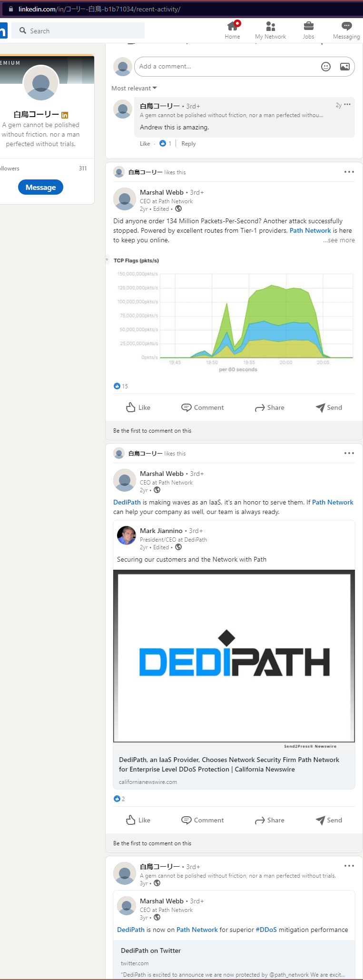Like the 134 Million Packets post
The image size is (363, 980).
click(138, 407)
